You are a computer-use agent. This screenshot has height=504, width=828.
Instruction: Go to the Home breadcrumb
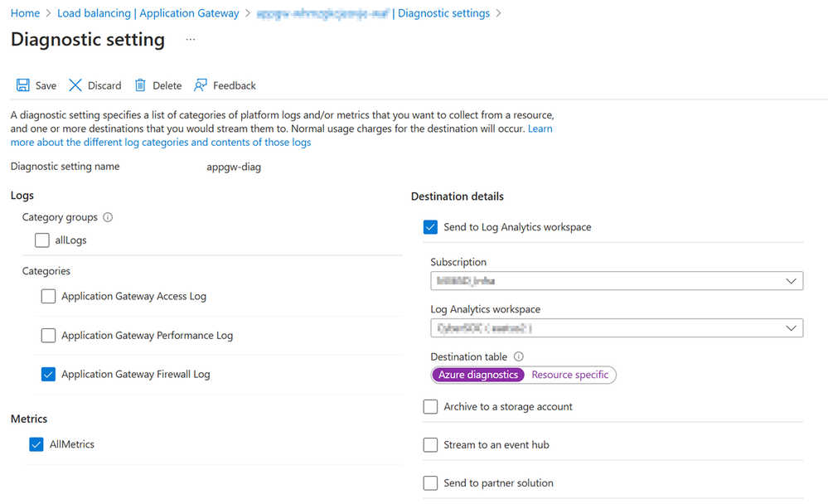click(x=25, y=13)
